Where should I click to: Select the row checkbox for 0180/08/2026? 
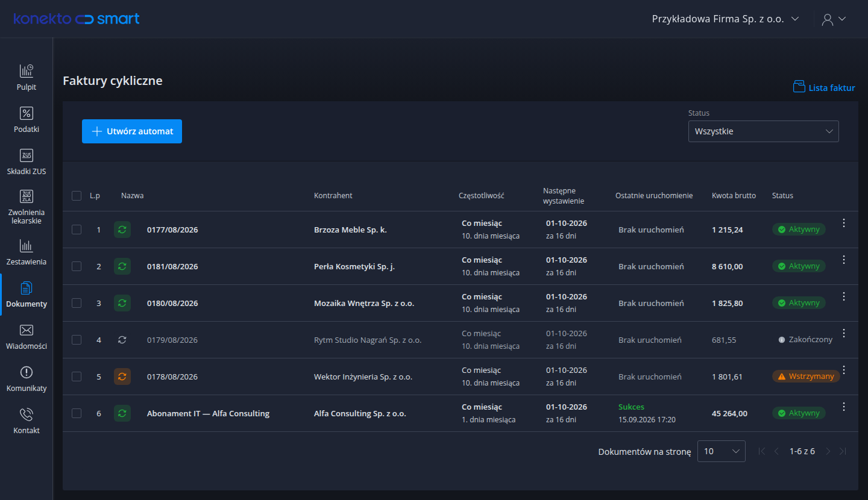[x=77, y=303]
